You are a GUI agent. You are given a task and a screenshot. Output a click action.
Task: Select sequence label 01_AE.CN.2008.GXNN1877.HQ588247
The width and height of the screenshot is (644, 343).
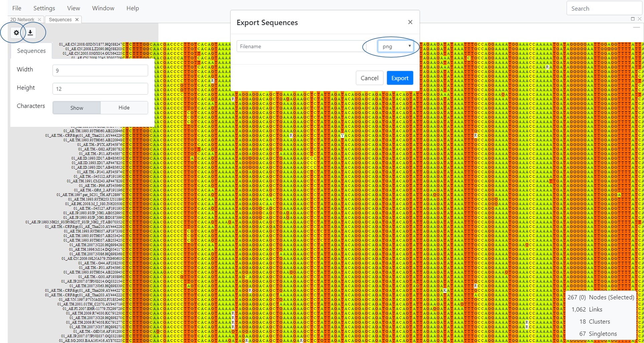pyautogui.click(x=91, y=44)
